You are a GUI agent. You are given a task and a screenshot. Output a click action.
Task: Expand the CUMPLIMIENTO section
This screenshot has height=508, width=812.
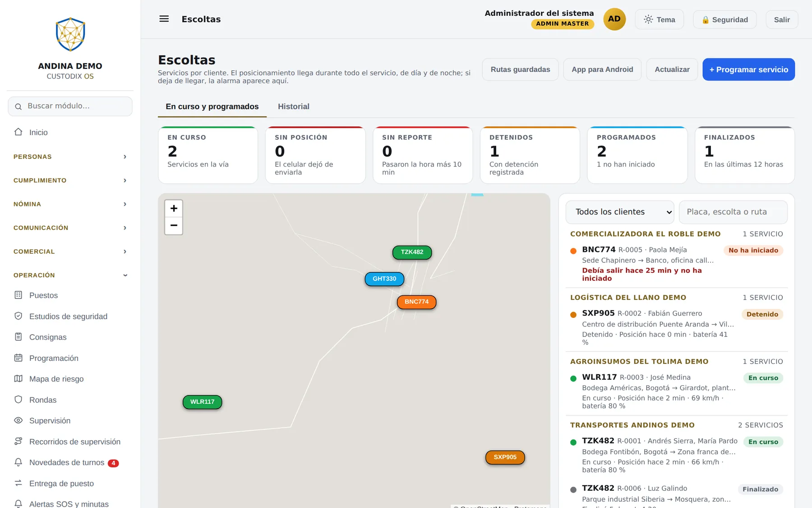(x=70, y=180)
